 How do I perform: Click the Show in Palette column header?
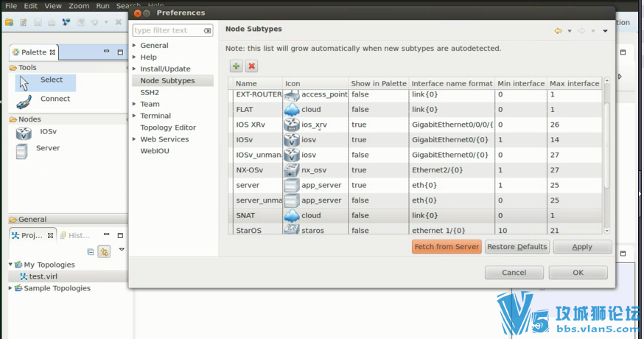coord(379,83)
